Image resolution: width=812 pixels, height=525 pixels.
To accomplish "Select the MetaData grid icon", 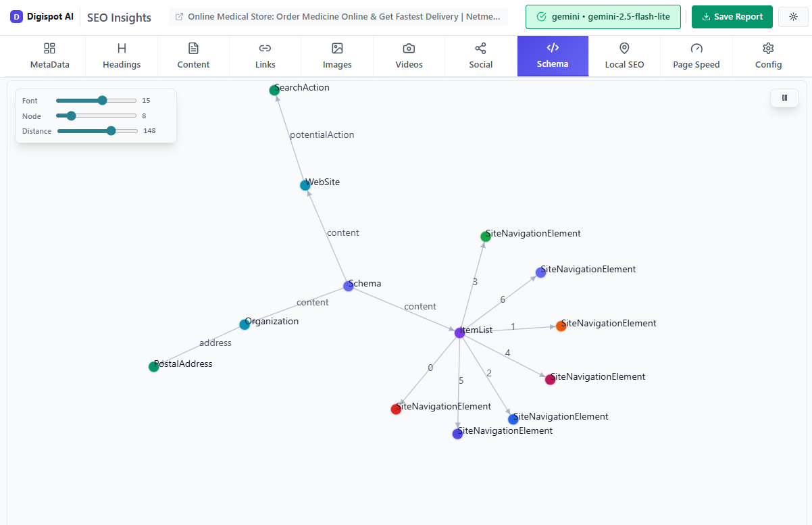I will click(49, 49).
